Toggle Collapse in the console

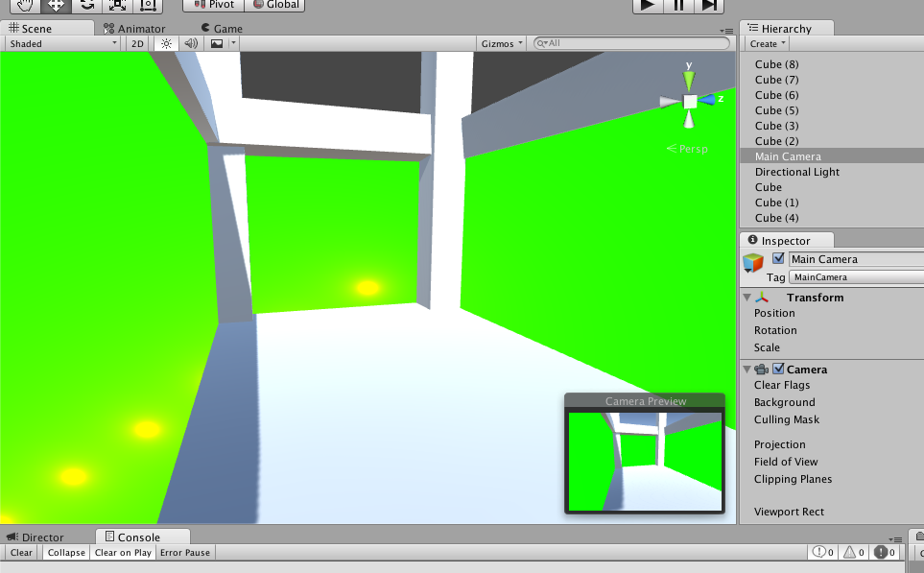pos(66,553)
